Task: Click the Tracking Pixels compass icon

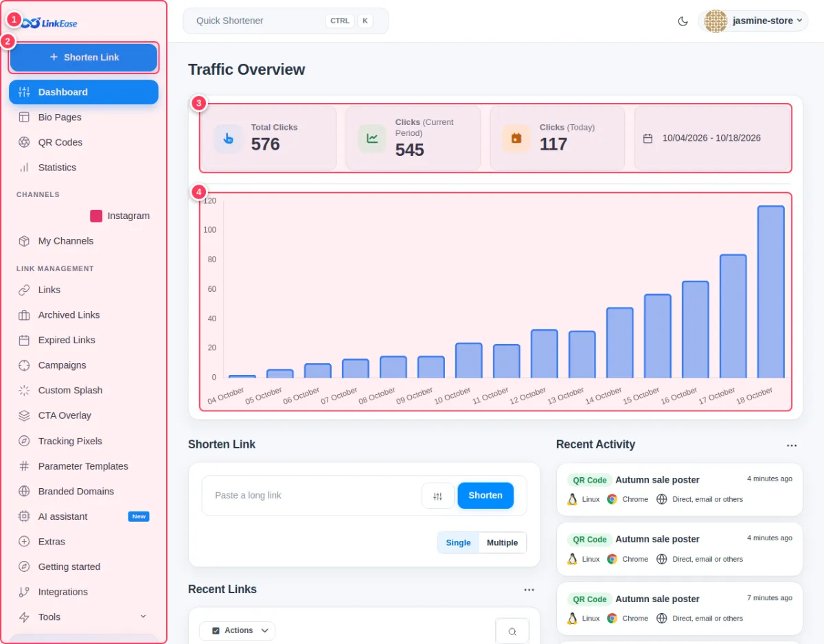Action: [24, 441]
